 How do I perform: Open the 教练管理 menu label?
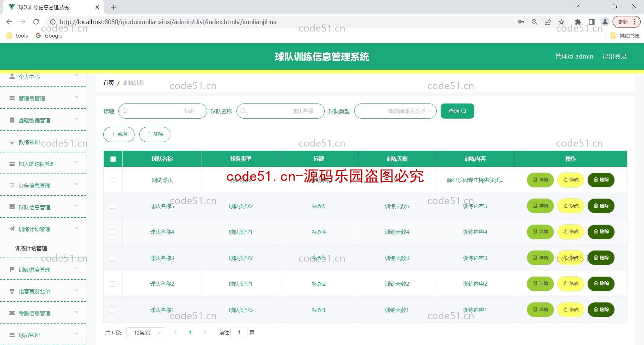pyautogui.click(x=29, y=142)
